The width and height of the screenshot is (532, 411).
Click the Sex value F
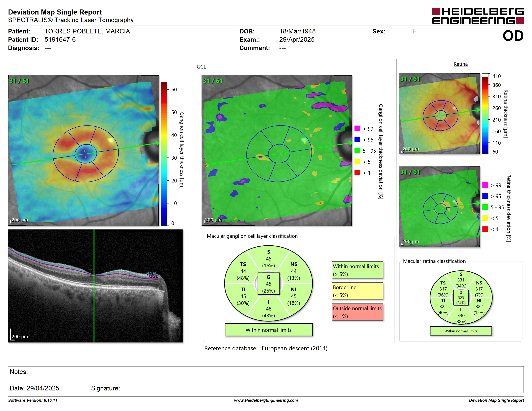tap(414, 31)
